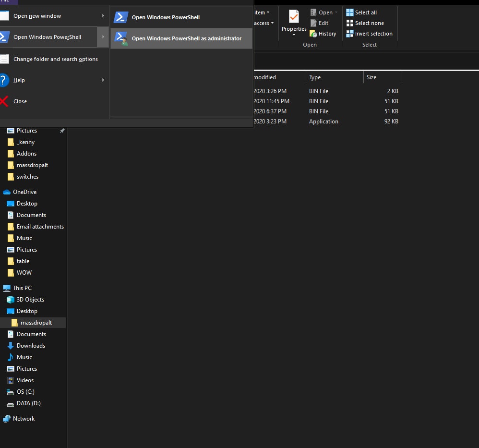Sort files by the Type column header
The height and width of the screenshot is (448, 479).
pos(315,77)
